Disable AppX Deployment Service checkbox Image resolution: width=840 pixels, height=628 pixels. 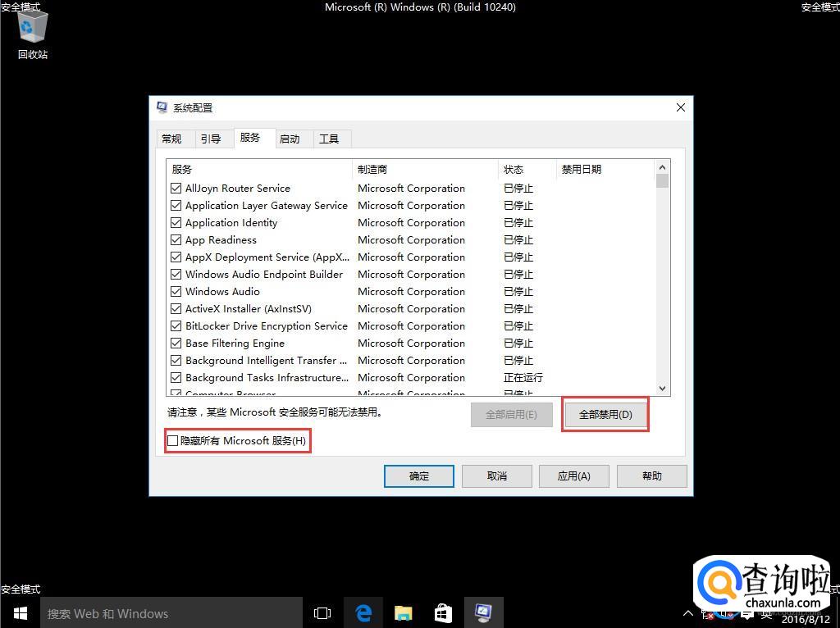(176, 257)
